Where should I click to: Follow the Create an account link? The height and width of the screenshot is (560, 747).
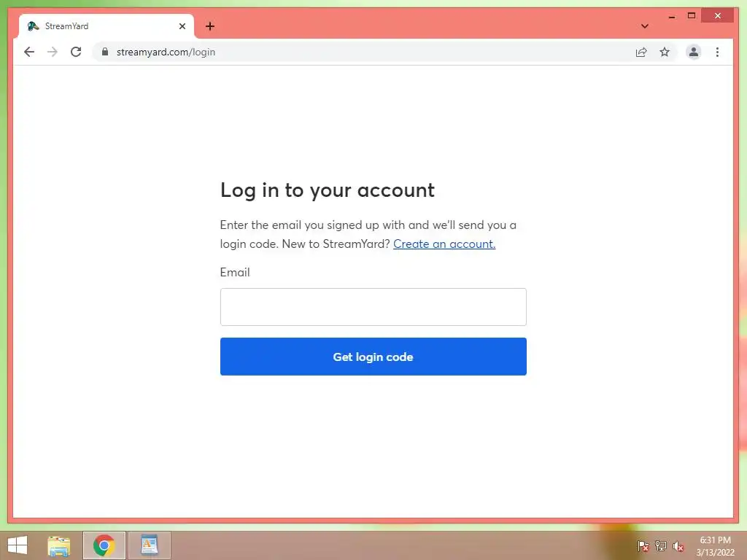pyautogui.click(x=444, y=244)
